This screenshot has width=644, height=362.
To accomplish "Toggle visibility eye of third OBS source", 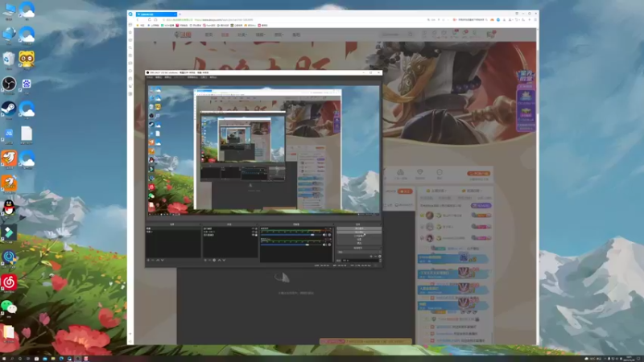I will tap(253, 235).
